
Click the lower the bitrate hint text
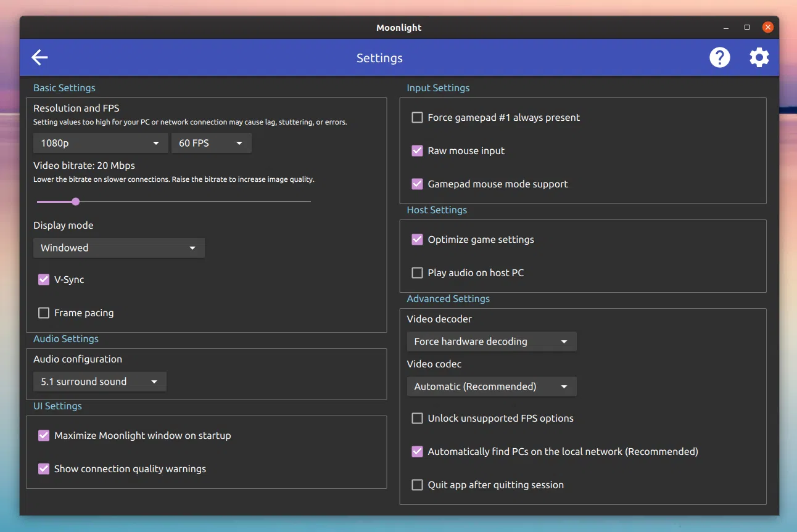coord(174,179)
